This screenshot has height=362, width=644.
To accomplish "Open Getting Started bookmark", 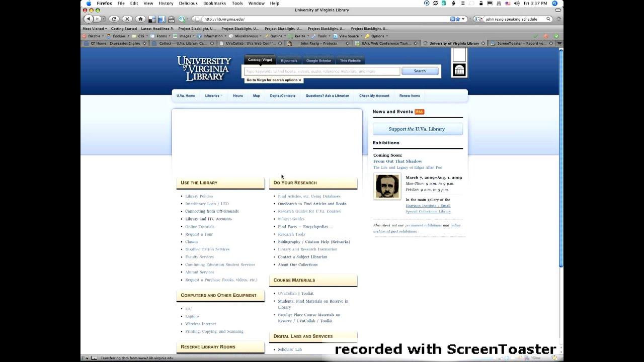I will tap(124, 29).
